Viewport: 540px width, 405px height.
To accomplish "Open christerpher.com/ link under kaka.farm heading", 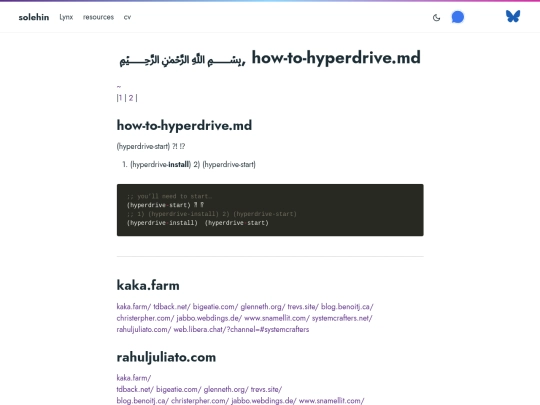I will [145, 318].
